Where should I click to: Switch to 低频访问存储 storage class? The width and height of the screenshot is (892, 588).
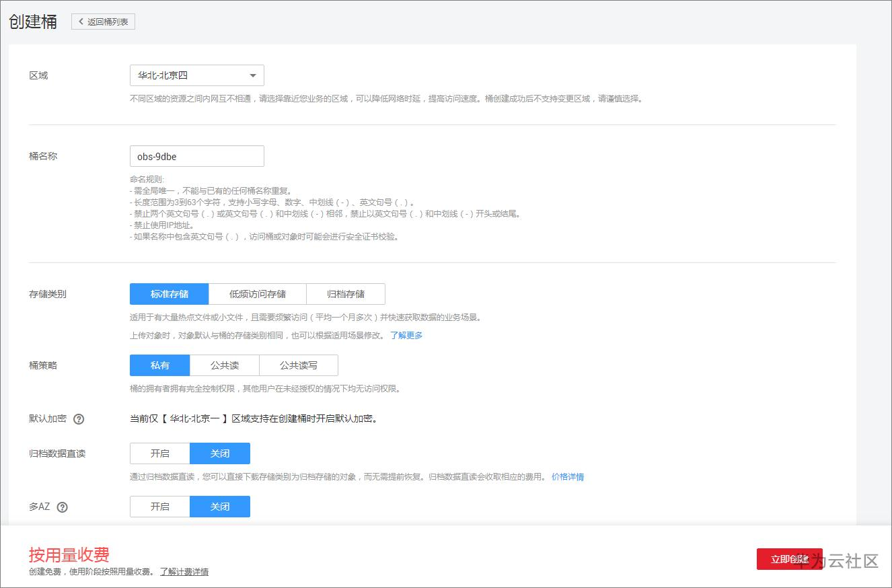(258, 294)
